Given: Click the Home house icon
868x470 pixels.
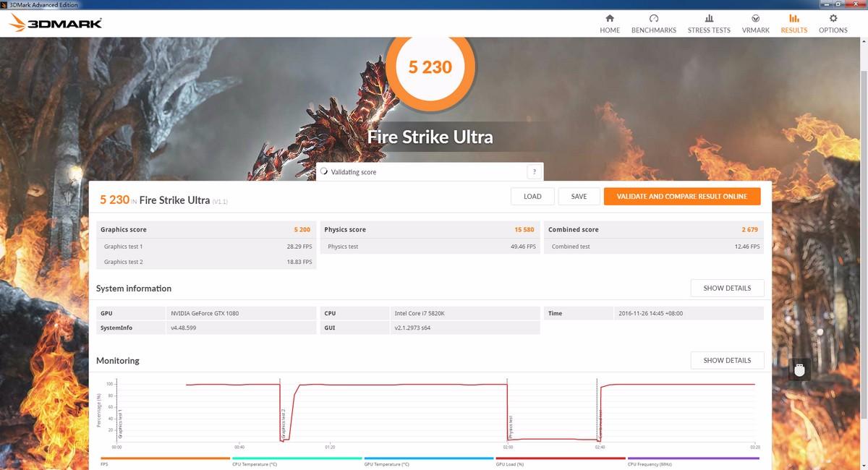Looking at the screenshot, I should coord(610,19).
